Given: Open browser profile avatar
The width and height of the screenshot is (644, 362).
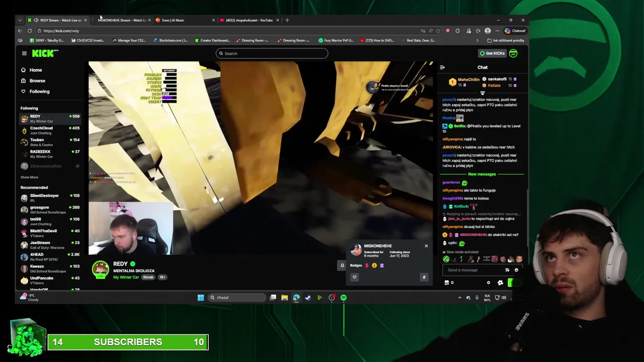Looking at the screenshot, I should [488, 31].
